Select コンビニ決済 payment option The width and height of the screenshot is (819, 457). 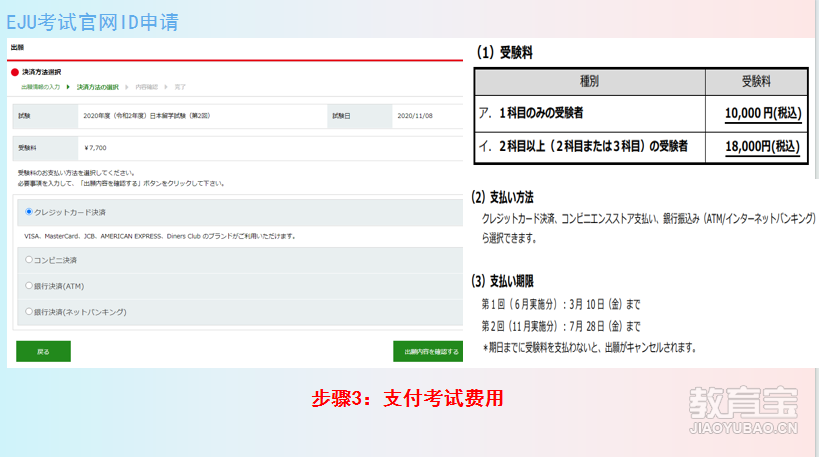[x=29, y=260]
